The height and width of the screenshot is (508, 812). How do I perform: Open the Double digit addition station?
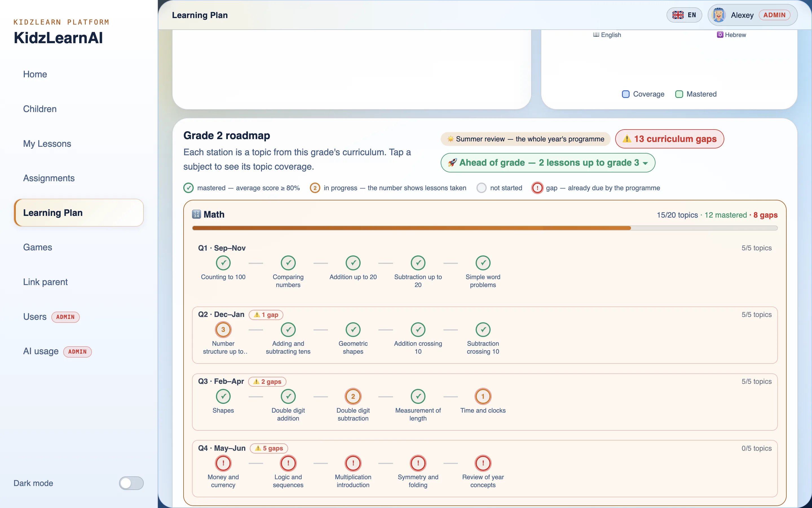point(288,397)
